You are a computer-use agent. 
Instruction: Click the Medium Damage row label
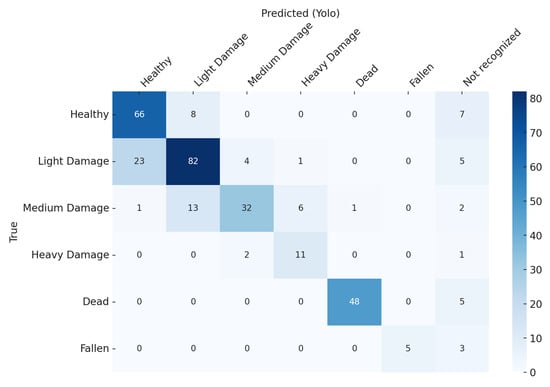tap(66, 208)
